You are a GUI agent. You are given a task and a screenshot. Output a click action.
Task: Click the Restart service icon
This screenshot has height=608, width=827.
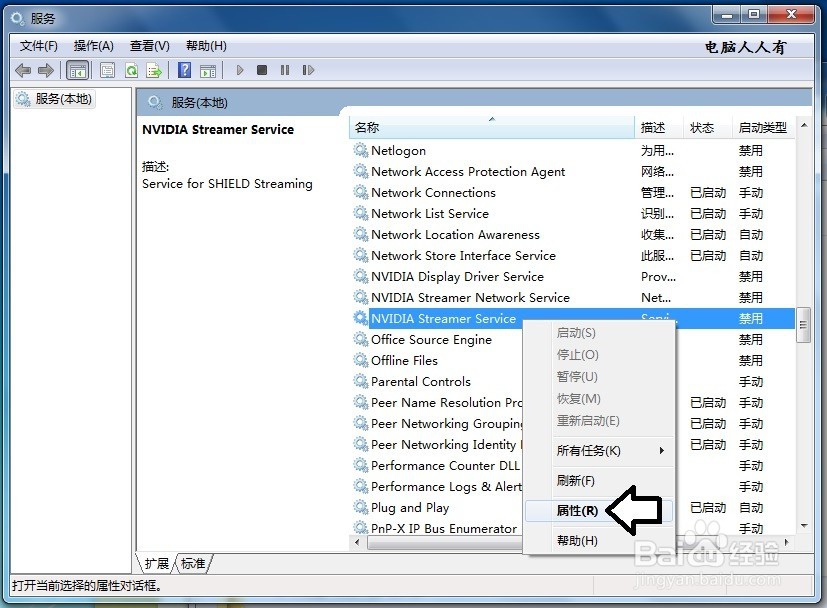[x=308, y=70]
